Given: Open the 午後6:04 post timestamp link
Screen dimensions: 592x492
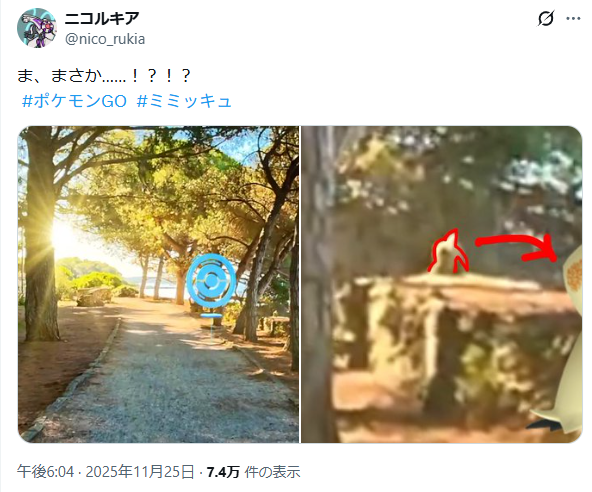Looking at the screenshot, I should (x=45, y=472).
